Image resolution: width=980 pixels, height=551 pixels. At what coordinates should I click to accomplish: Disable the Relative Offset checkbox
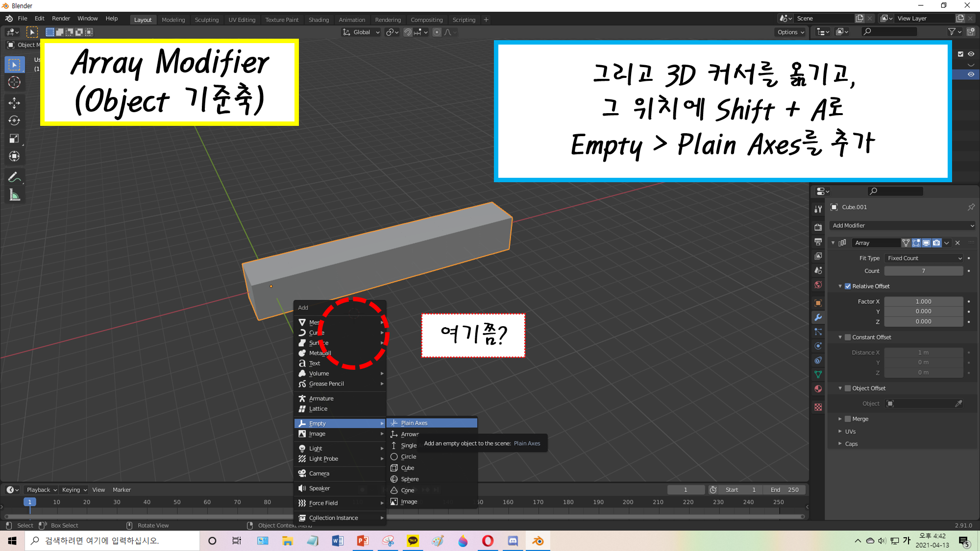848,286
